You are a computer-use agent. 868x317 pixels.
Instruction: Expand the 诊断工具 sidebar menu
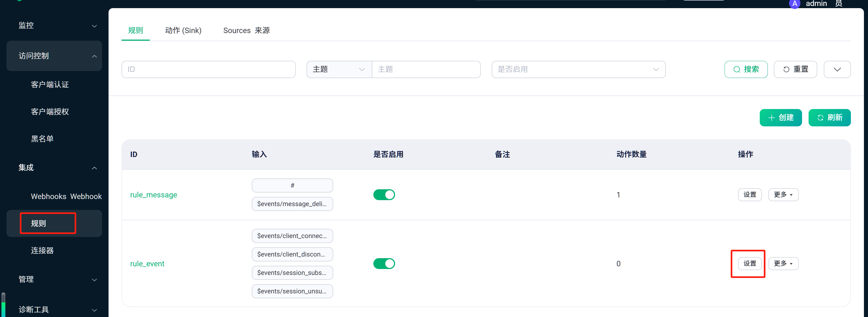point(54,310)
